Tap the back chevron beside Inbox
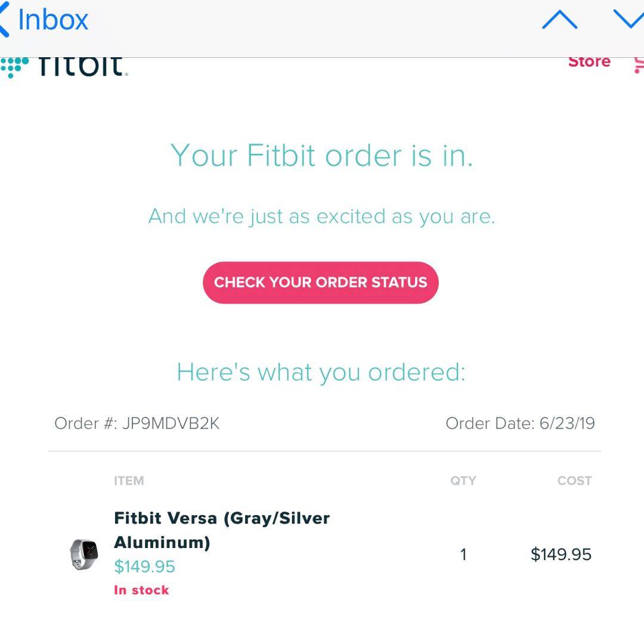Screen dimensions: 644x644 5,20
